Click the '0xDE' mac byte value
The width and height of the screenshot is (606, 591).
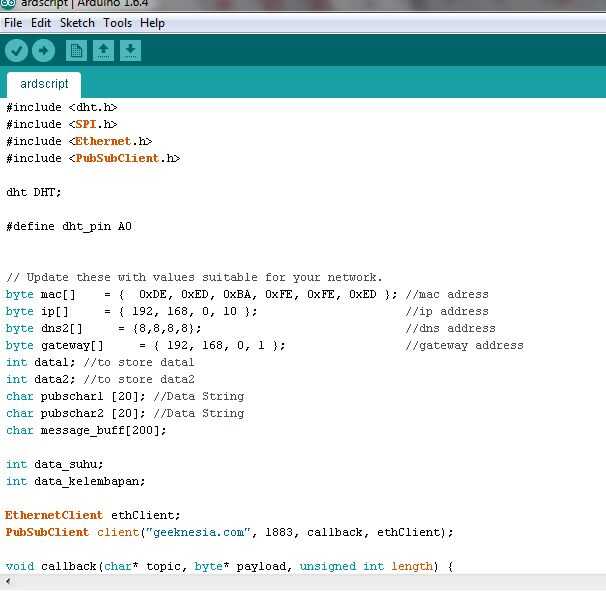[x=153, y=295]
